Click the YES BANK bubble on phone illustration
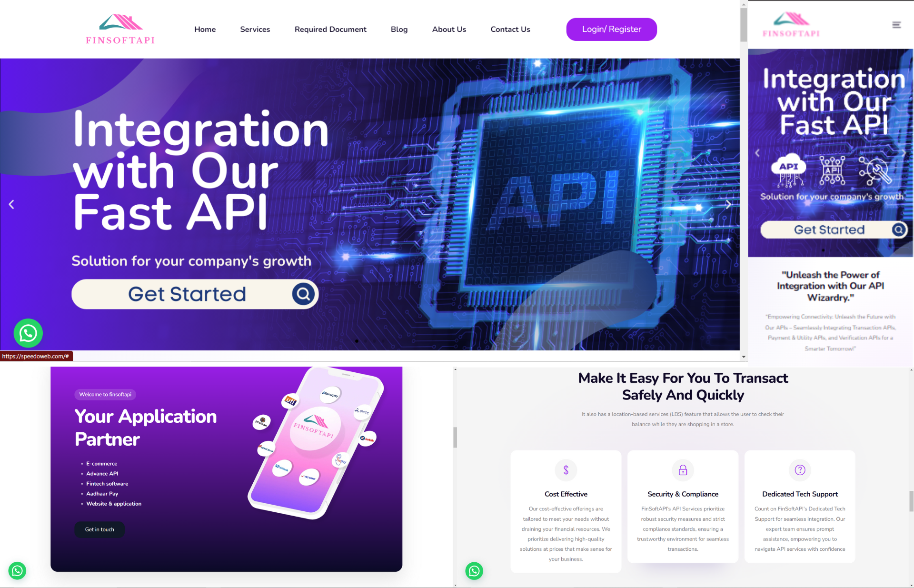 pos(309,477)
